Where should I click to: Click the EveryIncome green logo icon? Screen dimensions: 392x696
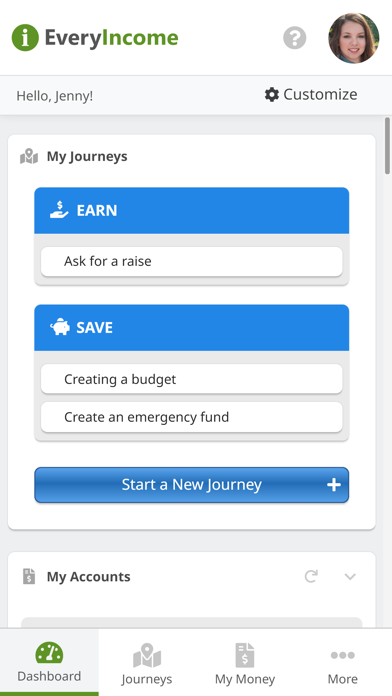click(x=25, y=38)
